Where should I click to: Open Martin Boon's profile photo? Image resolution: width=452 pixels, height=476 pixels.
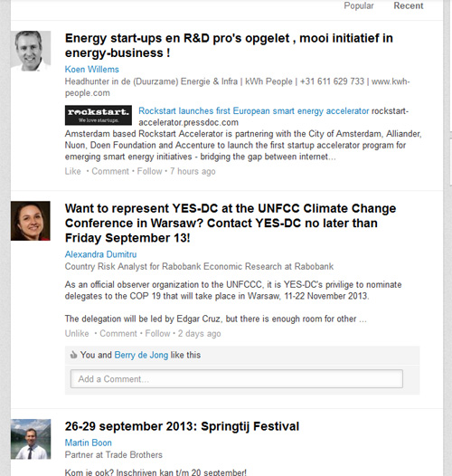[x=31, y=439]
